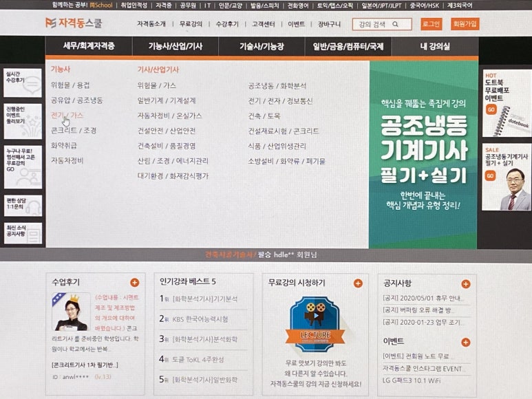
Task: Open the 기능사/산업/기사 main tab
Action: click(175, 46)
